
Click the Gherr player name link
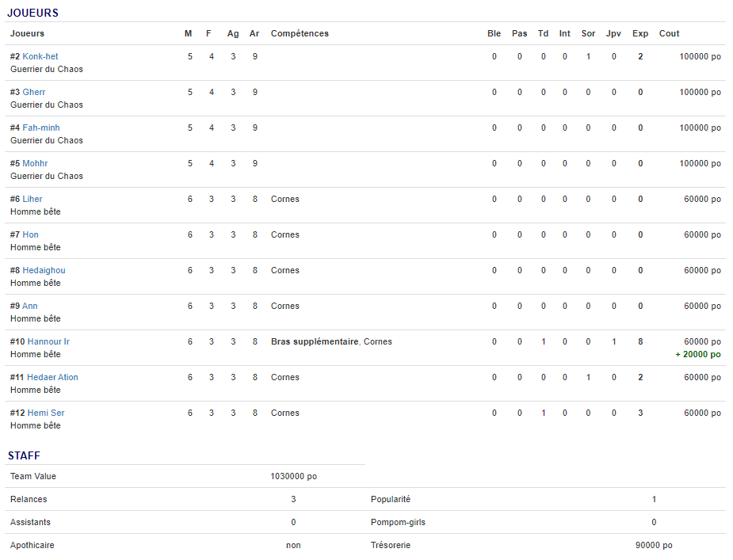tap(34, 92)
